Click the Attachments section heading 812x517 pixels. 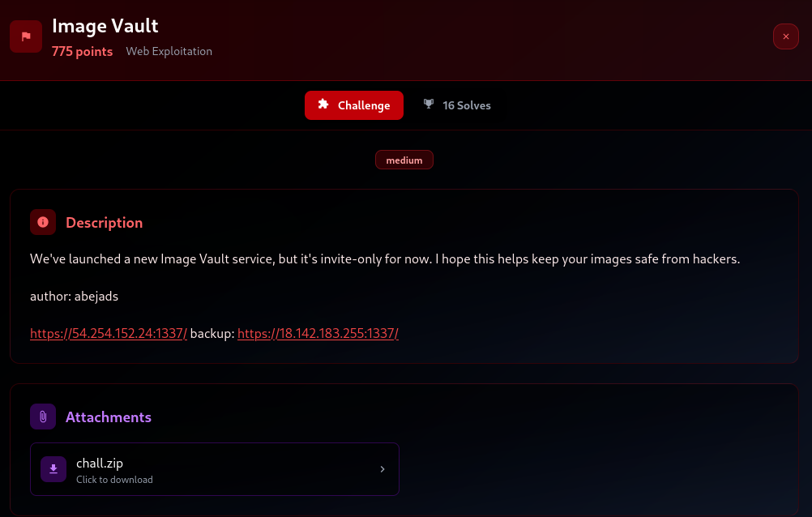click(109, 417)
